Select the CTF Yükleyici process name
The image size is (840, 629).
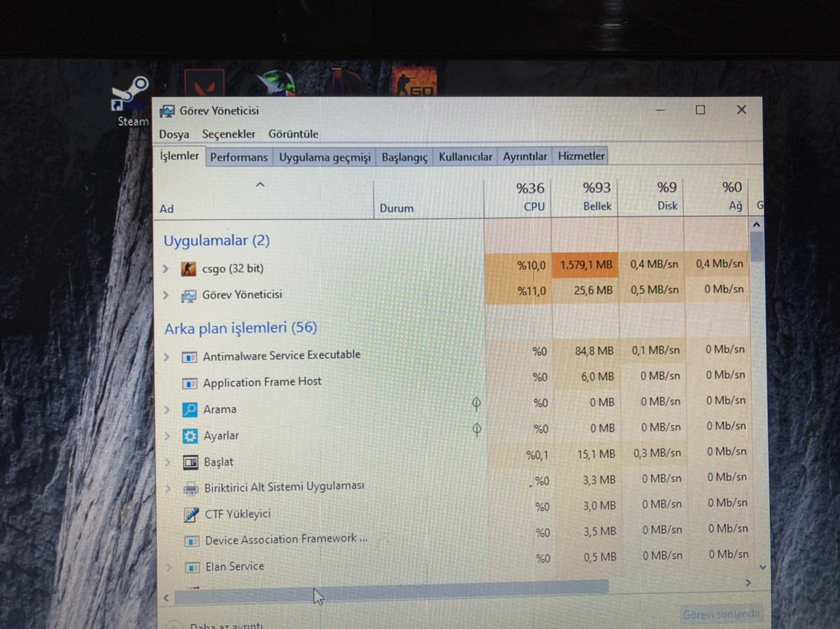point(238,514)
